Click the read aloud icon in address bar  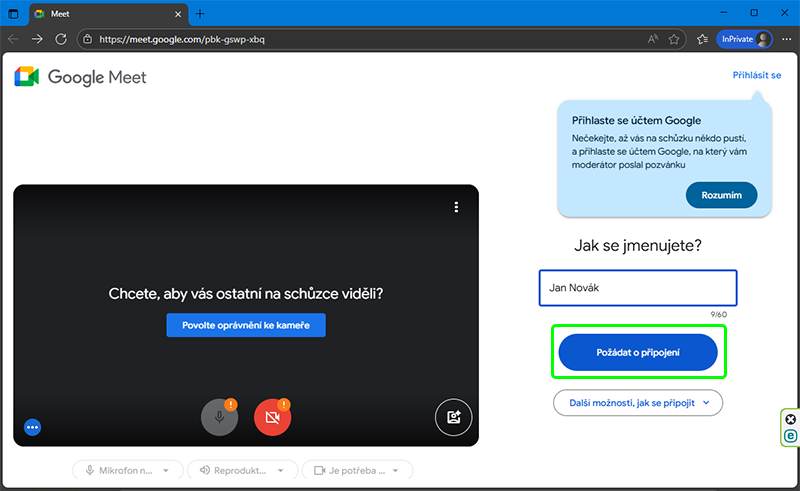[652, 39]
